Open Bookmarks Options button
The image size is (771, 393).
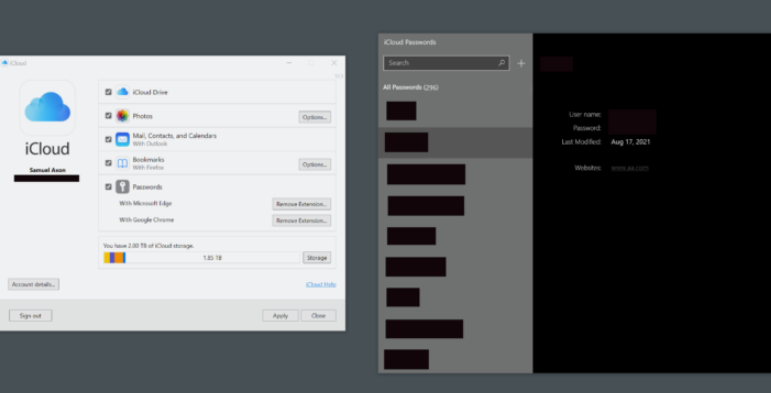click(x=315, y=164)
